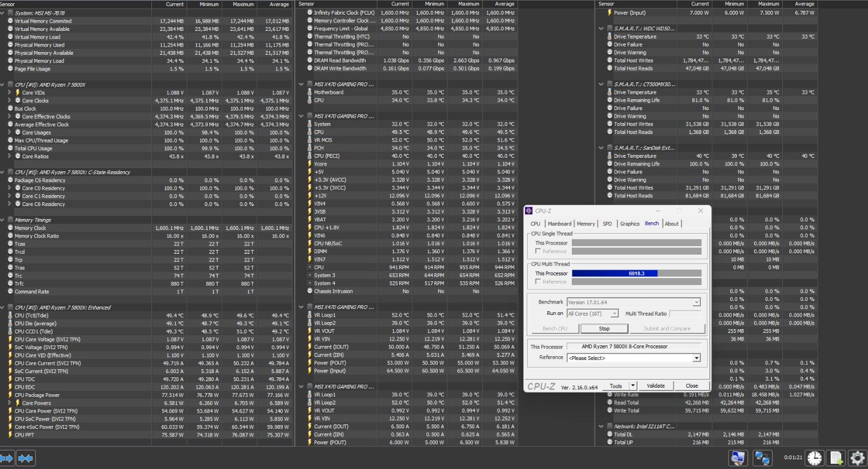Click thermometer icon beside VR MOS
The image size is (868, 469).
point(310,140)
